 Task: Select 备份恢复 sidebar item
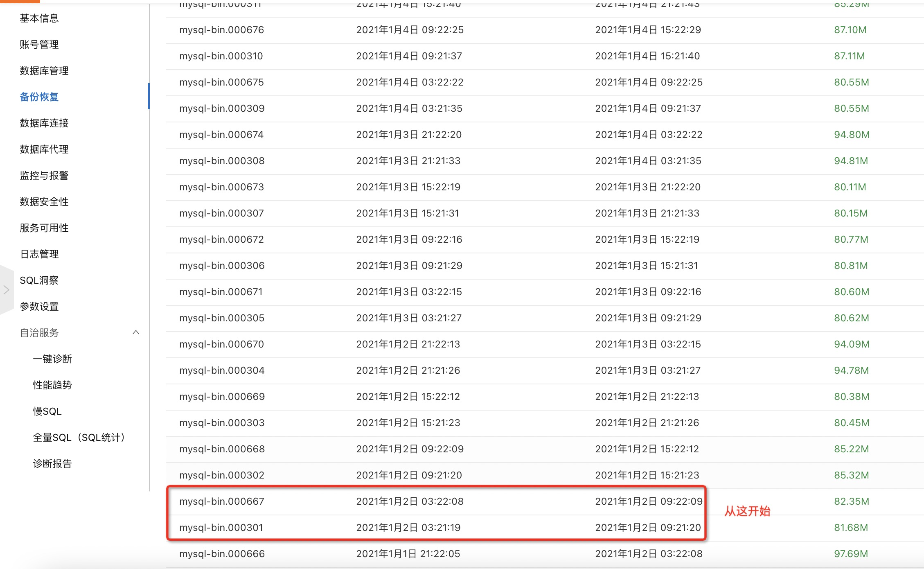pos(39,97)
